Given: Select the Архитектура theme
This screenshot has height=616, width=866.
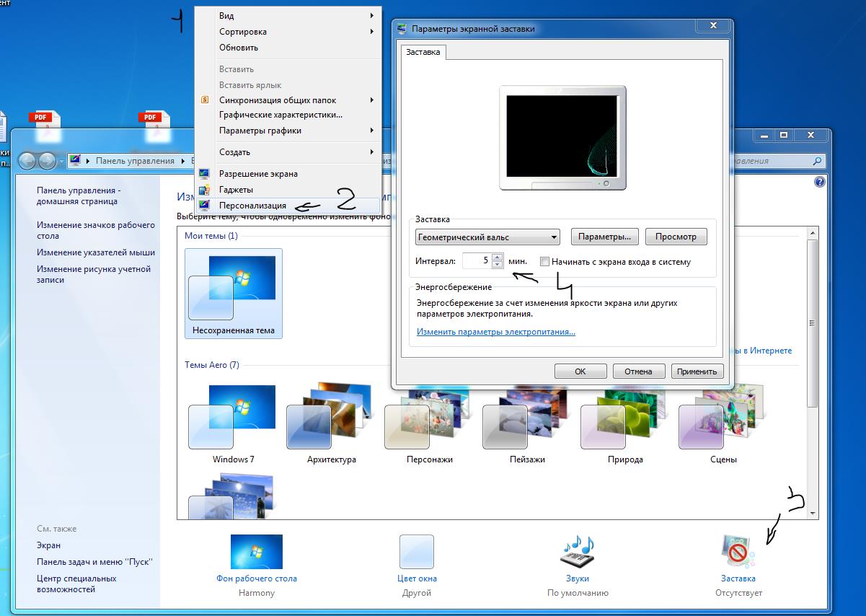Looking at the screenshot, I should pos(332,424).
